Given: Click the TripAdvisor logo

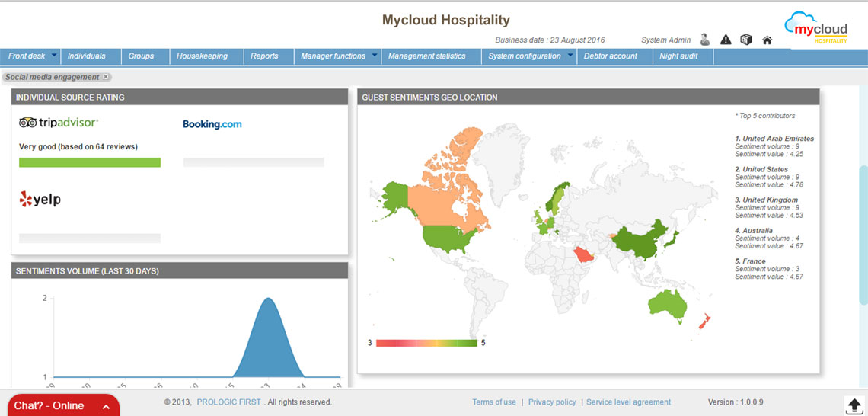Looking at the screenshot, I should coord(59,123).
